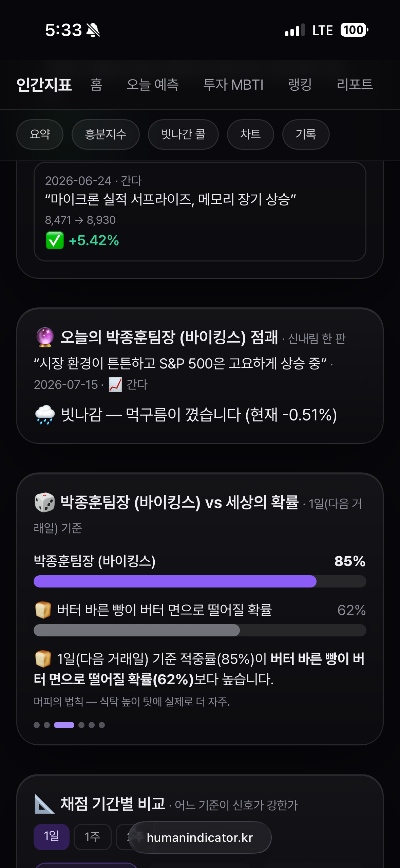Tap the green checkmark result icon
The width and height of the screenshot is (400, 868).
click(x=55, y=240)
